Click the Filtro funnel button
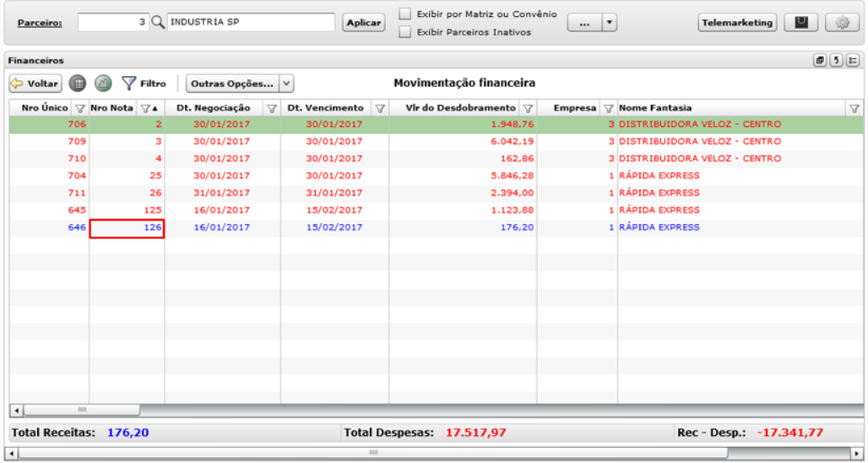The image size is (868, 463). (x=144, y=84)
